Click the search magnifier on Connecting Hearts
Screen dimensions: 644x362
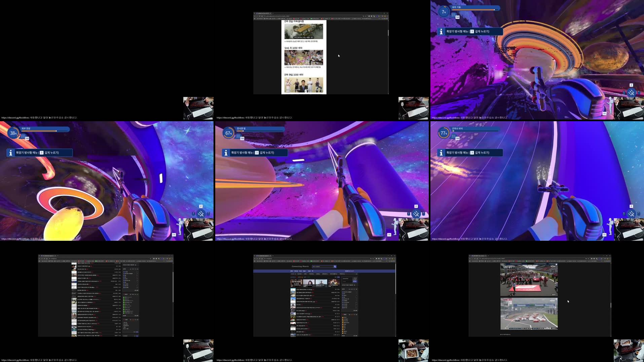[x=335, y=266]
